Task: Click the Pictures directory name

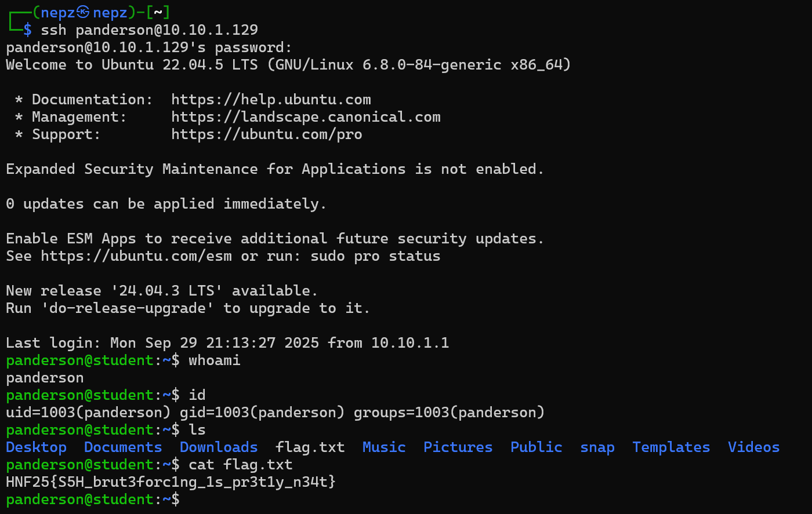Action: (x=458, y=447)
